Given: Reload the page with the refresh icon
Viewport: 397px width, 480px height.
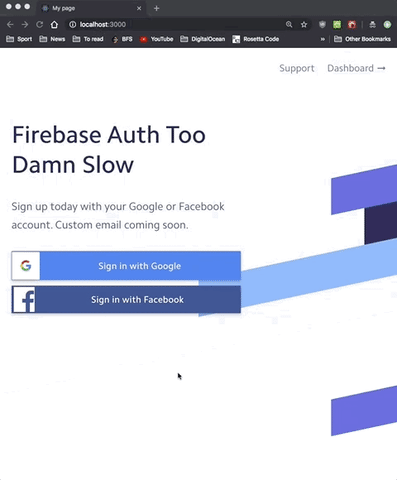Looking at the screenshot, I should click(39, 24).
